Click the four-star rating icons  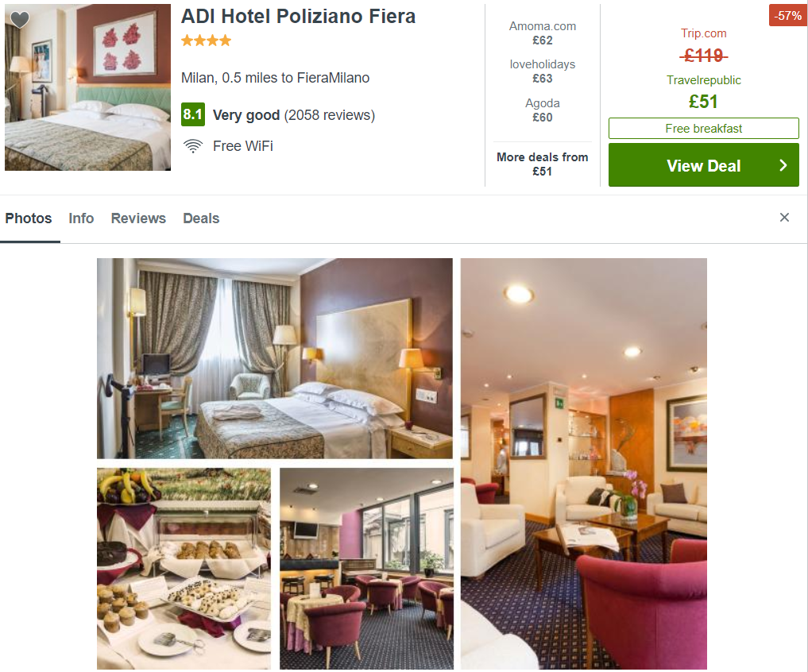(206, 41)
